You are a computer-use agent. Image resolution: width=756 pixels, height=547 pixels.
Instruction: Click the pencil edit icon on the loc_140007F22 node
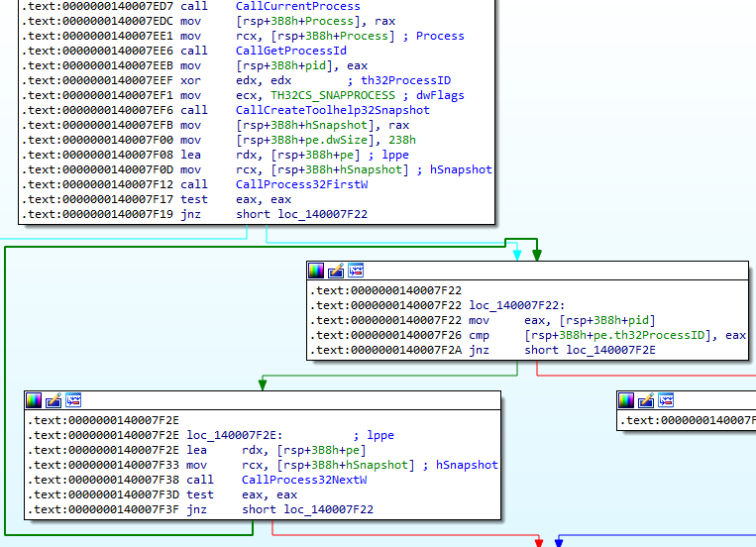336,271
